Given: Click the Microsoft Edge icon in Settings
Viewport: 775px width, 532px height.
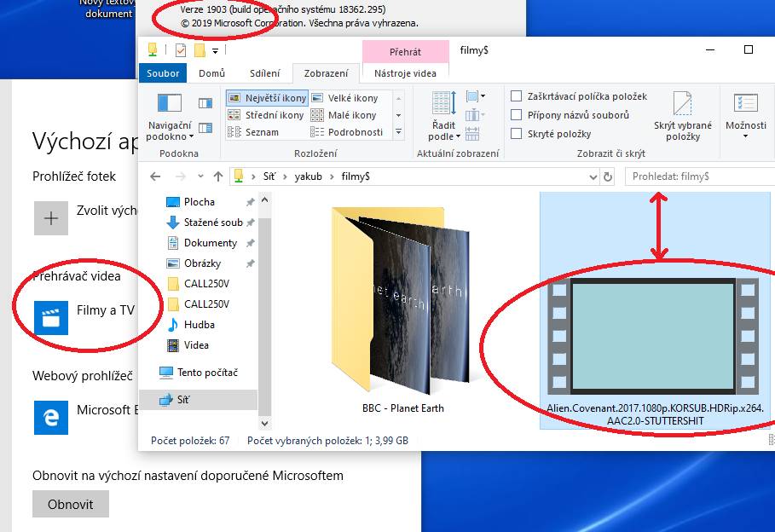Looking at the screenshot, I should pyautogui.click(x=51, y=418).
